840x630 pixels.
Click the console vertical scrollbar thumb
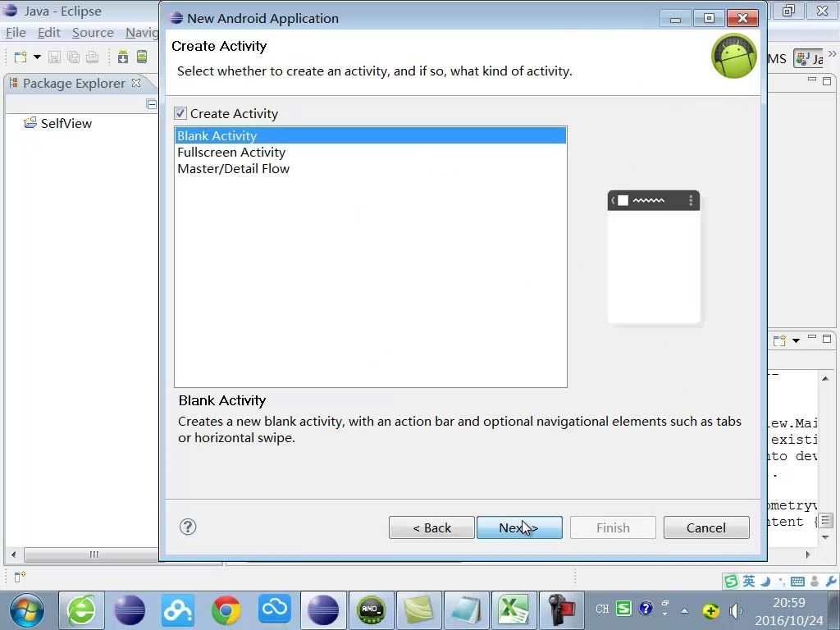[825, 520]
